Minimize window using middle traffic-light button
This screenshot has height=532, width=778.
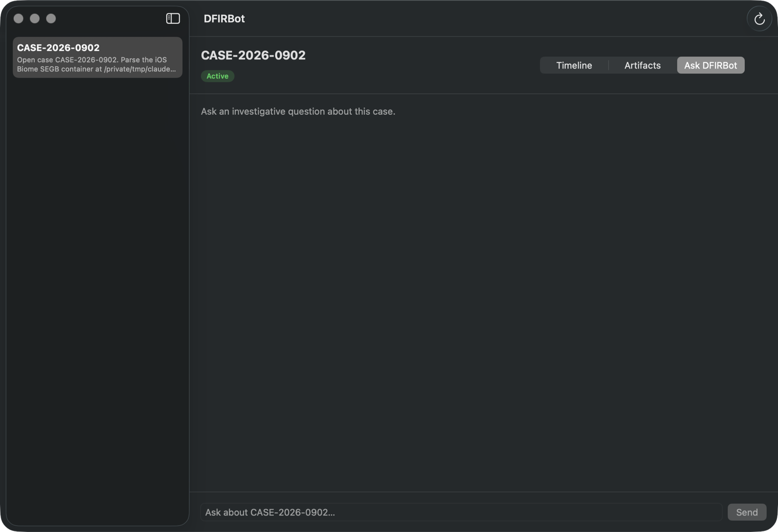coord(35,18)
